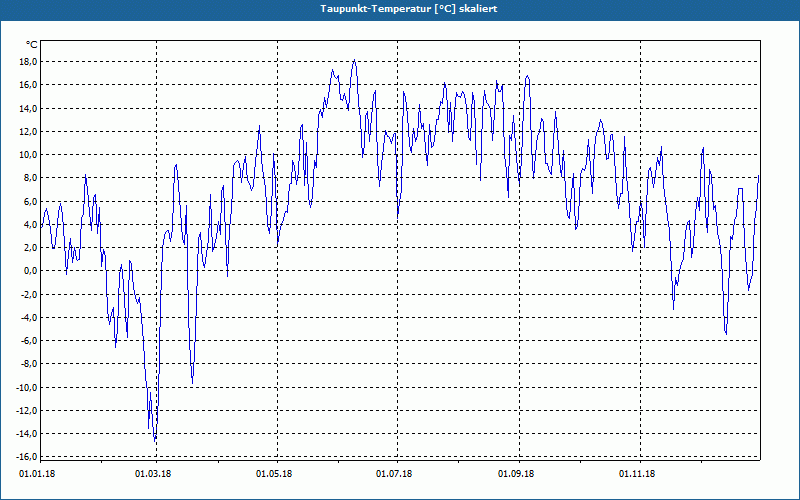Screen dimensions: 800x500
Task: Click the -8,0 y-axis label
Action: click(x=29, y=364)
